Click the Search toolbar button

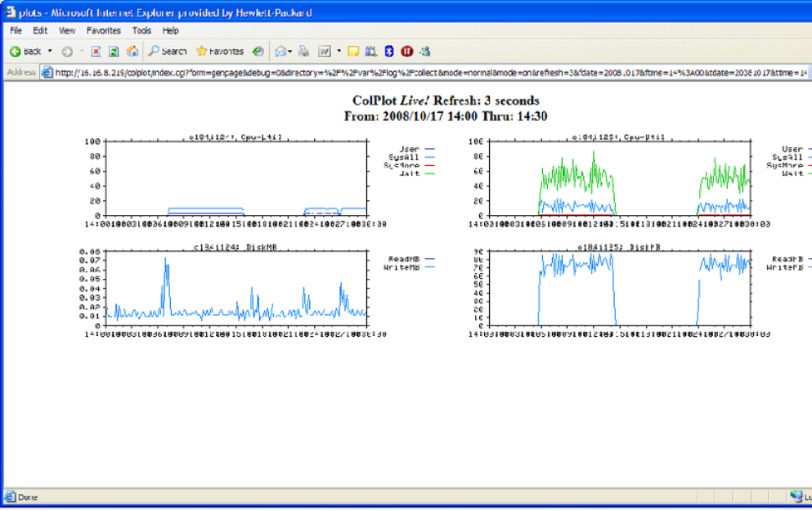168,51
